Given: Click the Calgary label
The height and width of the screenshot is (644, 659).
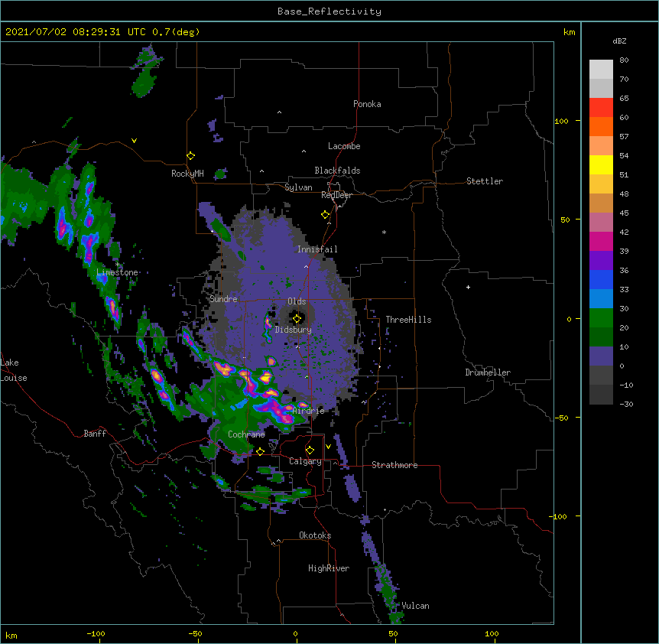Looking at the screenshot, I should pos(305,461).
